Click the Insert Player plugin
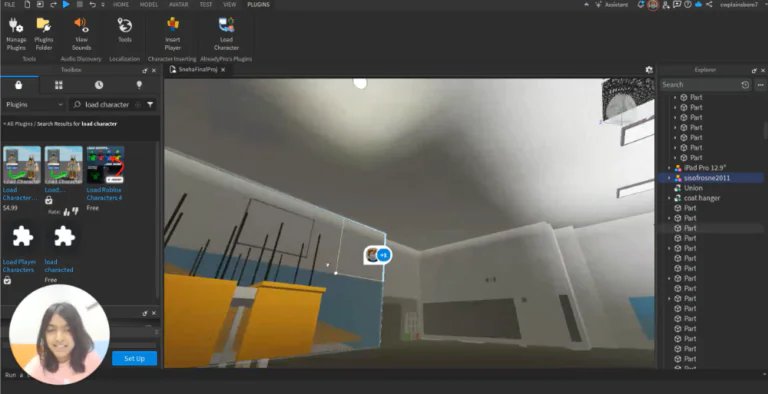The height and width of the screenshot is (394, 768). pos(172,34)
